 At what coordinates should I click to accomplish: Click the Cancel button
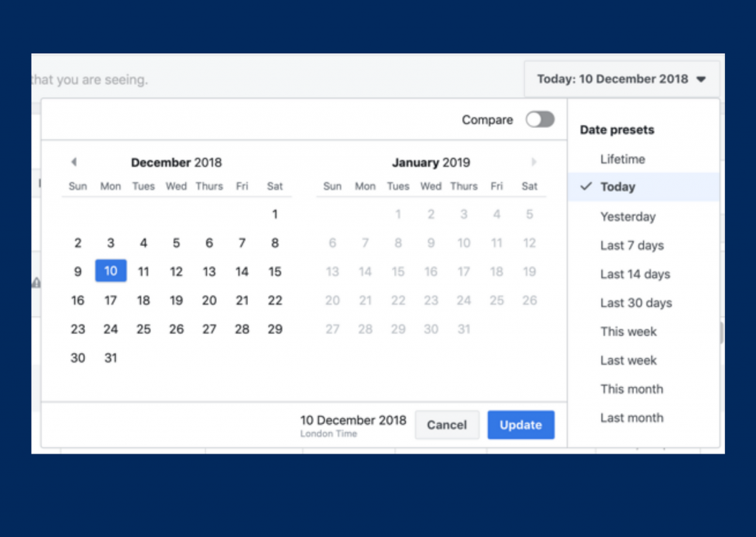447,425
